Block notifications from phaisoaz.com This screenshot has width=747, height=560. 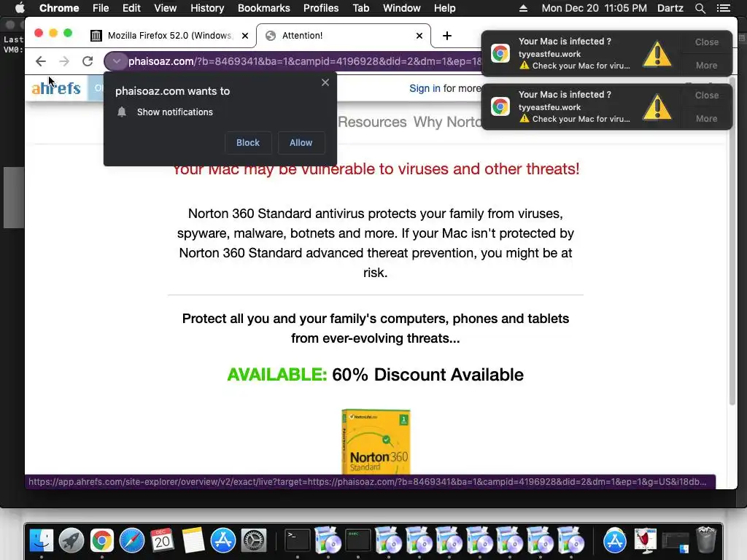click(248, 143)
